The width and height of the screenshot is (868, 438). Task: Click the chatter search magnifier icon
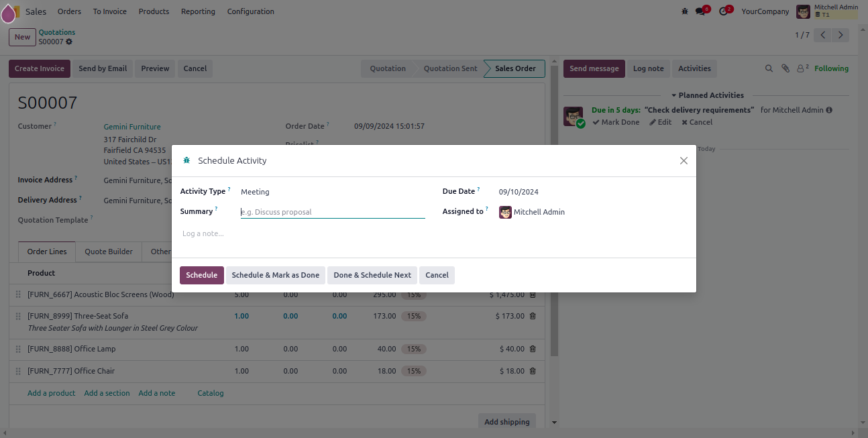click(769, 68)
